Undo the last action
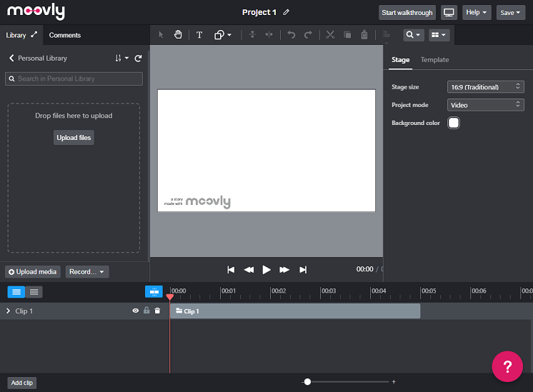The width and height of the screenshot is (533, 392). (292, 35)
